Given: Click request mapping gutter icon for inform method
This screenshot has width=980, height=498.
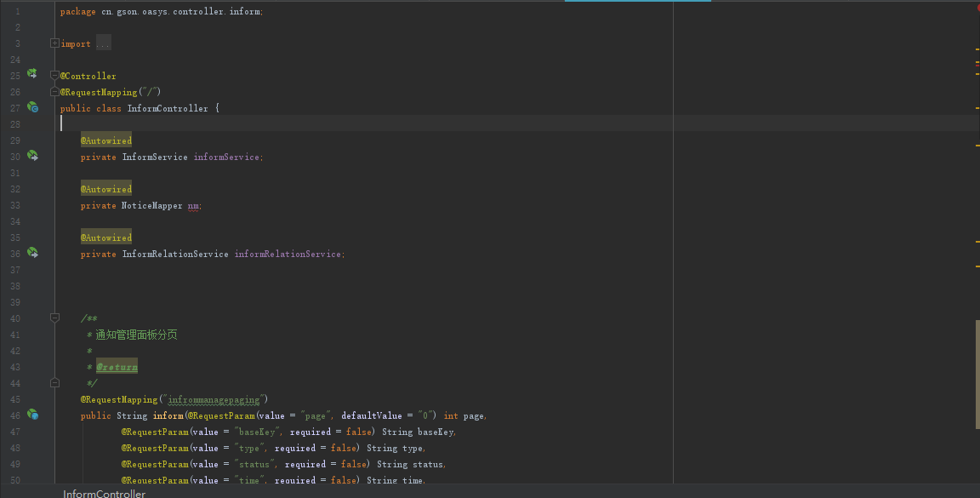Looking at the screenshot, I should tap(31, 415).
